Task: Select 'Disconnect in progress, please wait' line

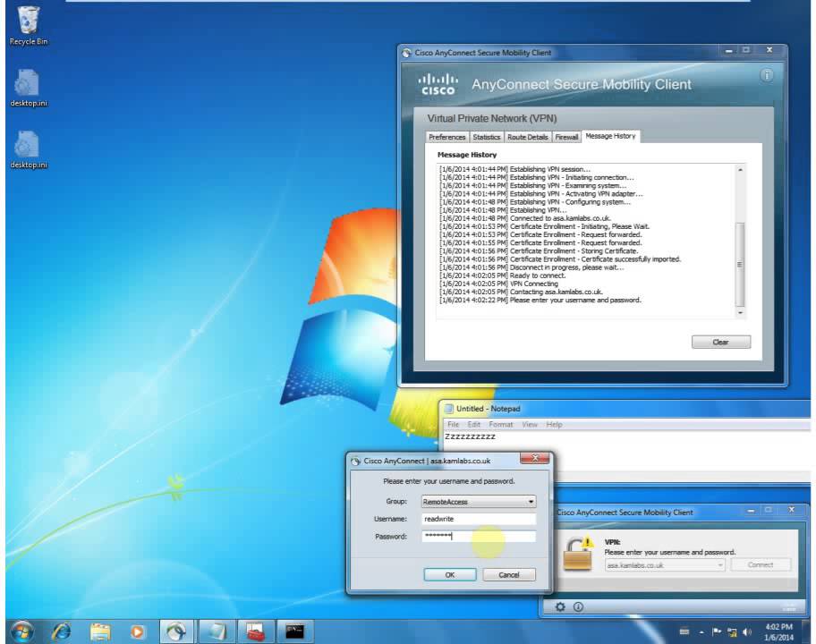Action: click(x=531, y=267)
